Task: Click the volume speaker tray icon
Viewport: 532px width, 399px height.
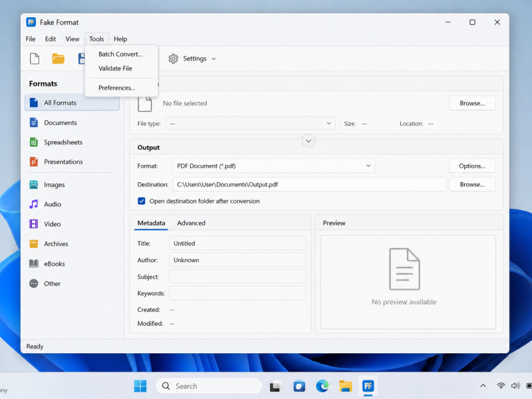Action: click(x=515, y=386)
